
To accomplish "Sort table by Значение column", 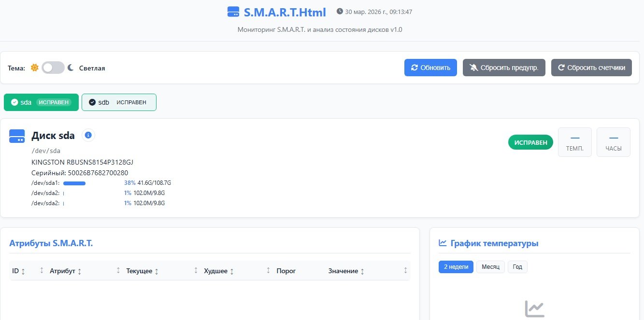I will tap(346, 271).
